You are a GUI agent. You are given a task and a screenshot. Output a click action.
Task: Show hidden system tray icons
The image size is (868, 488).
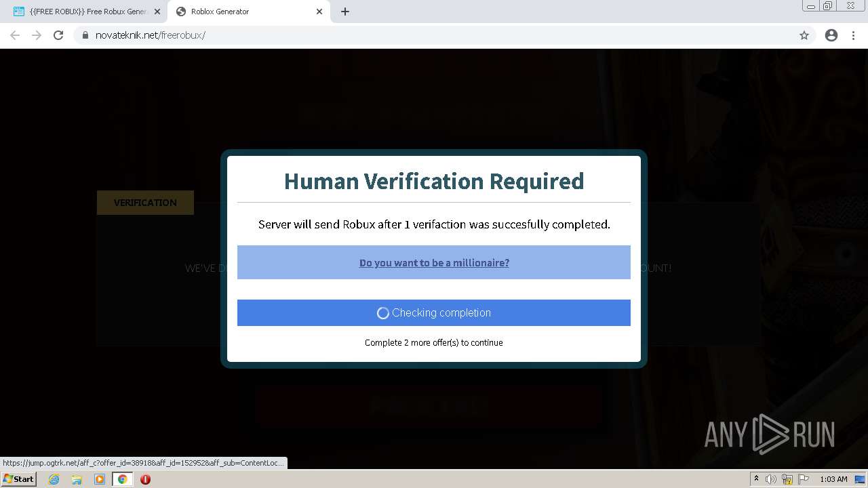[756, 479]
